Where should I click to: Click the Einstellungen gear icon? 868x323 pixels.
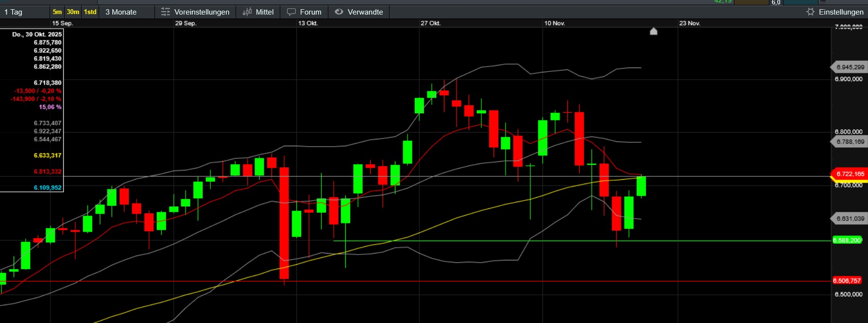tap(810, 12)
